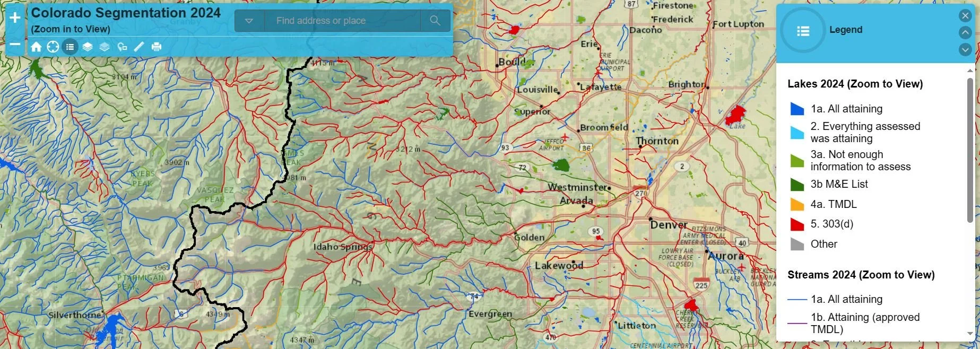Click the Aurora city label

point(725,256)
